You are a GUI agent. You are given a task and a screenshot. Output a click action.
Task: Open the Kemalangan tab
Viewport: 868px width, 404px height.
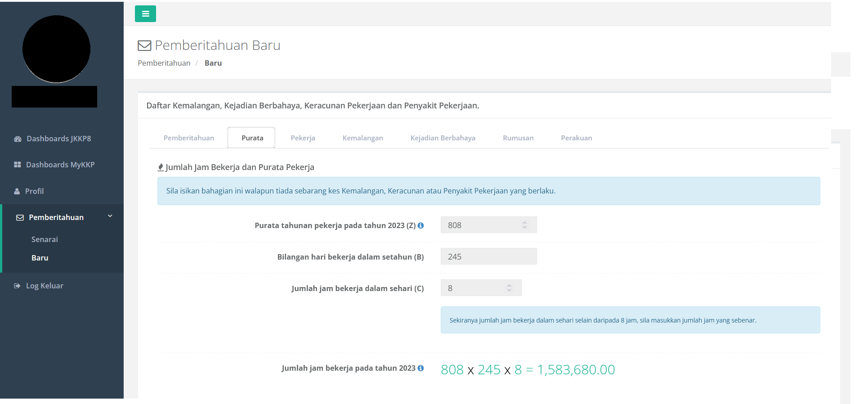click(x=362, y=138)
